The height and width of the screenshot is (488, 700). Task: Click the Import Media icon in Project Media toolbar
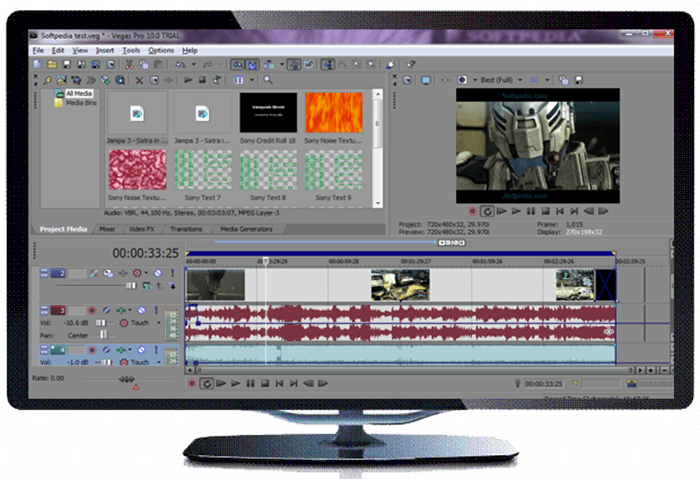point(62,80)
